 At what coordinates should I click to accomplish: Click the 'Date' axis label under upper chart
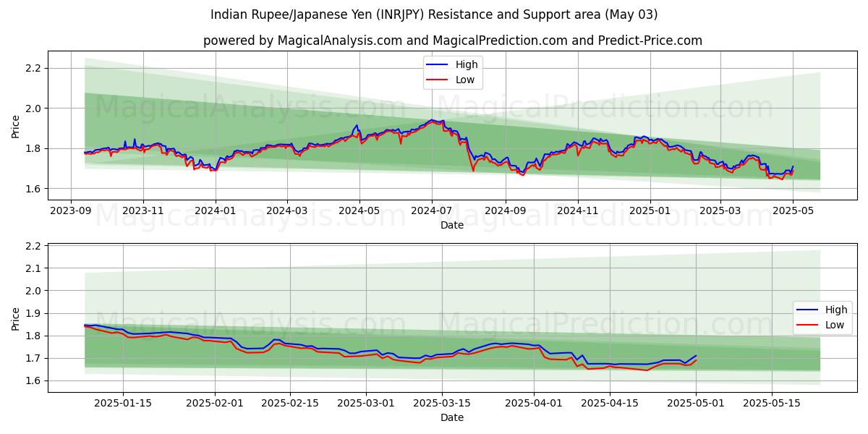tap(452, 226)
